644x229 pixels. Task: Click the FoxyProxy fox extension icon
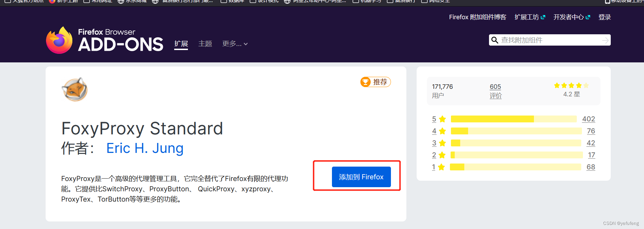click(x=75, y=89)
